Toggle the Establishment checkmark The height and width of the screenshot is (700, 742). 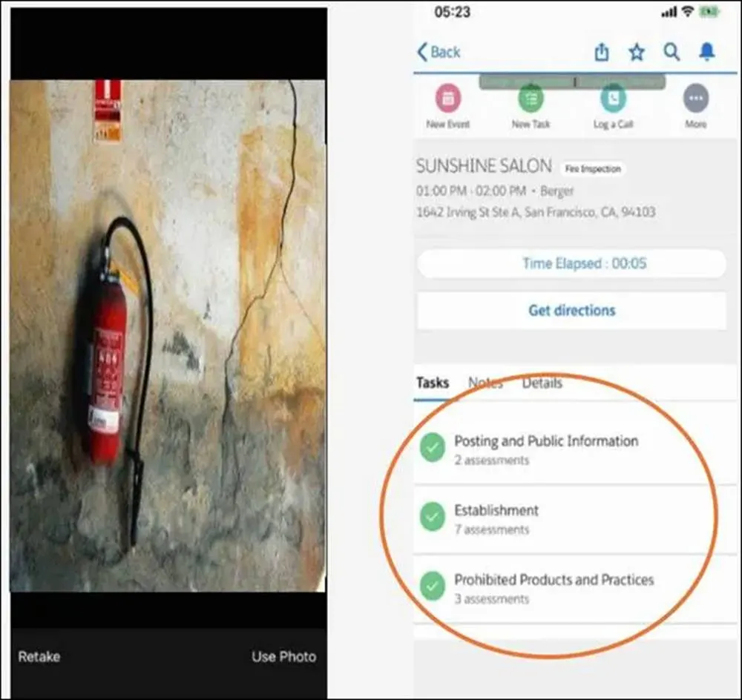point(433,517)
